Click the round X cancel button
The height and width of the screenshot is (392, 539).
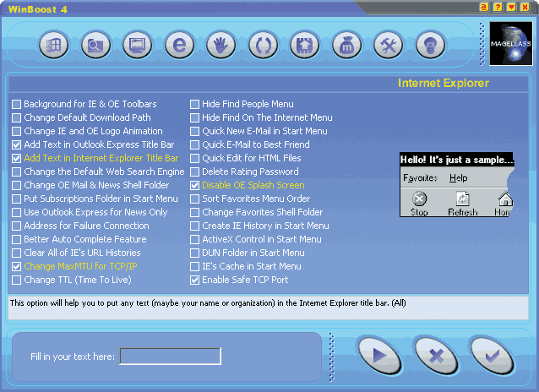[436, 355]
